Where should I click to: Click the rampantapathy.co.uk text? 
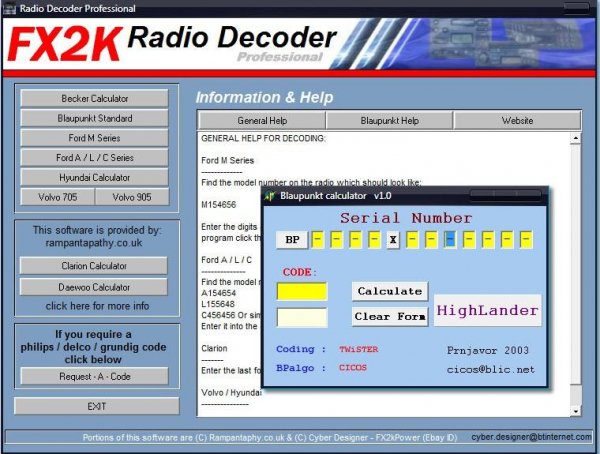(x=94, y=243)
